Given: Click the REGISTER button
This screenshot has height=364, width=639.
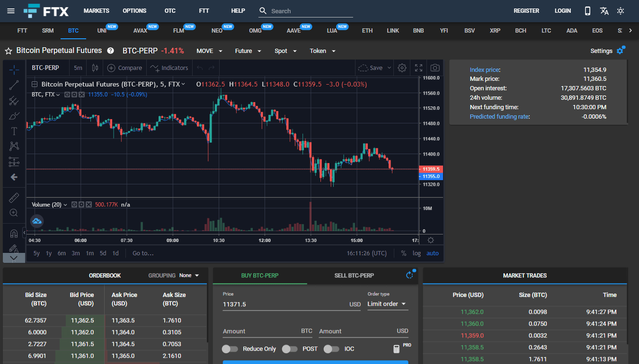Looking at the screenshot, I should [526, 11].
